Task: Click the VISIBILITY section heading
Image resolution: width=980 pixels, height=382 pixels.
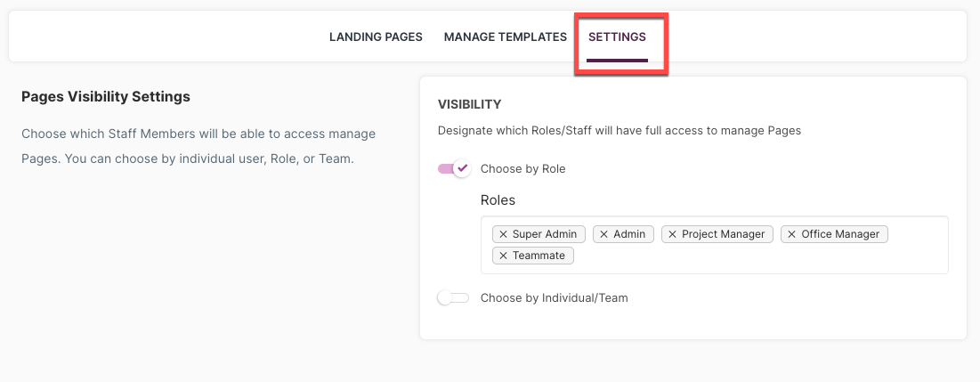Action: coord(470,104)
